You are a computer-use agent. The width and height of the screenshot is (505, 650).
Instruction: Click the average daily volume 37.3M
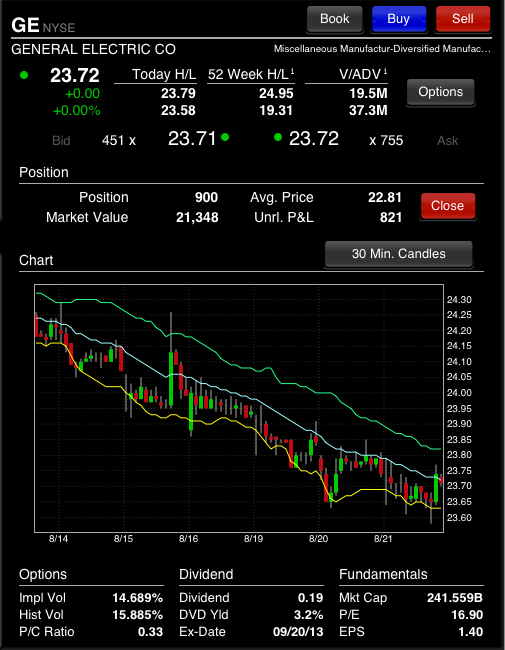tap(368, 110)
